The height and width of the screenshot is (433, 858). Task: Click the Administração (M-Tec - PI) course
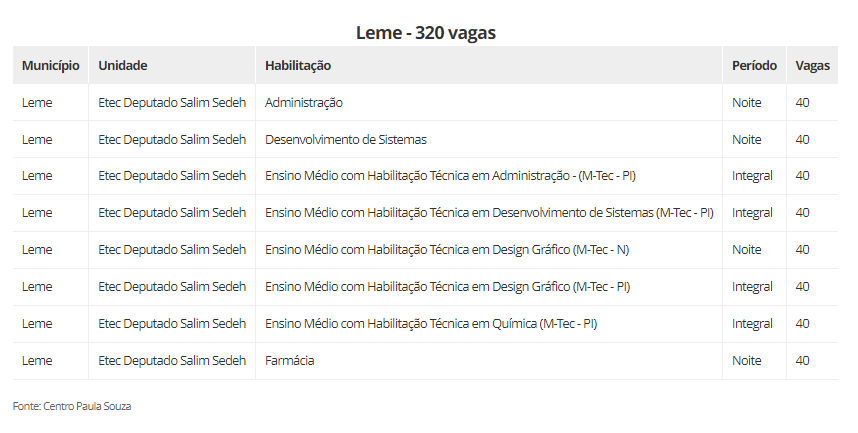pos(451,176)
